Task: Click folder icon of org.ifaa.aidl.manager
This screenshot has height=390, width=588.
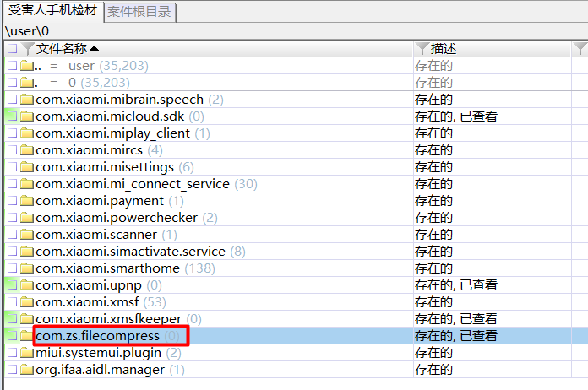Action: coord(27,370)
